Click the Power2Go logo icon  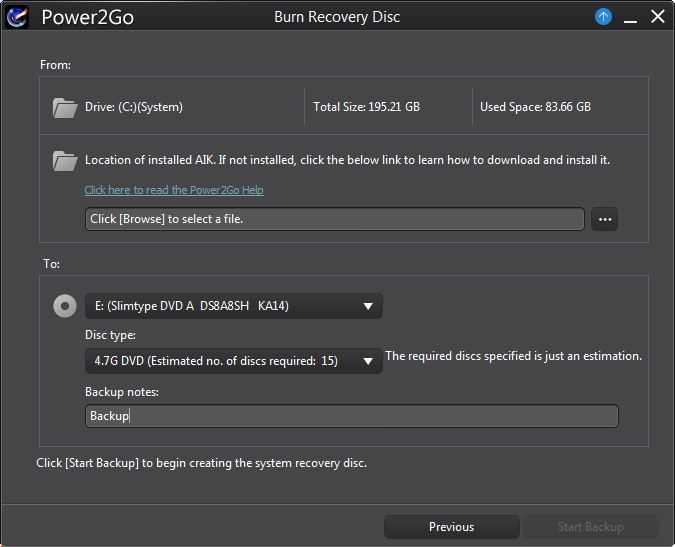point(17,17)
